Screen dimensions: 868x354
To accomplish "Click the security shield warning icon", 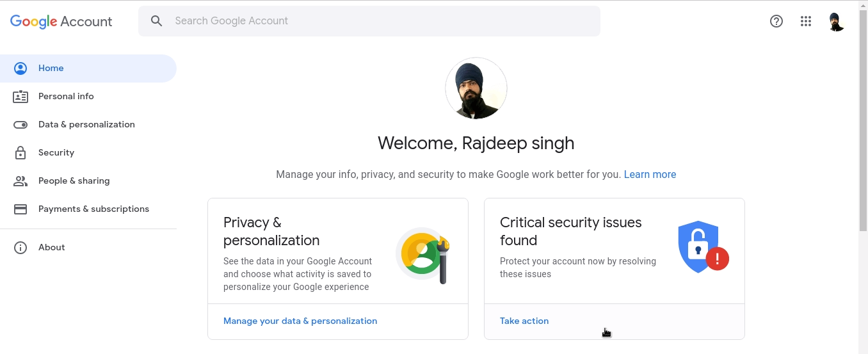I will tap(703, 247).
